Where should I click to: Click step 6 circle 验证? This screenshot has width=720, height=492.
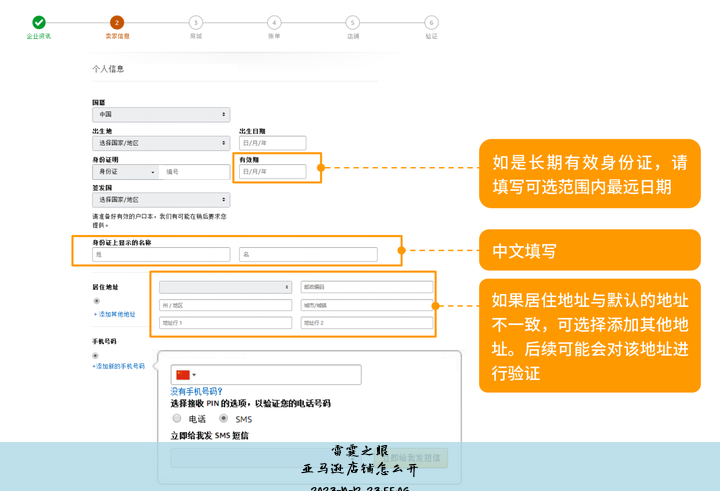431,22
